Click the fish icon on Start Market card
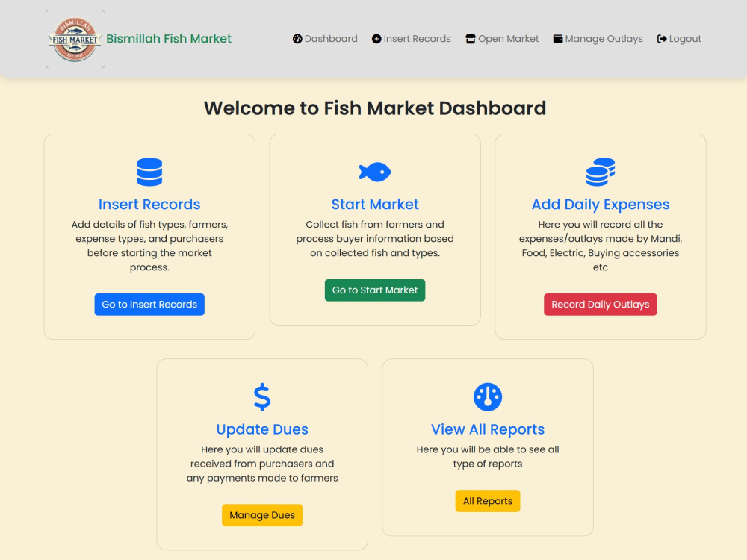747x560 pixels. pyautogui.click(x=375, y=172)
